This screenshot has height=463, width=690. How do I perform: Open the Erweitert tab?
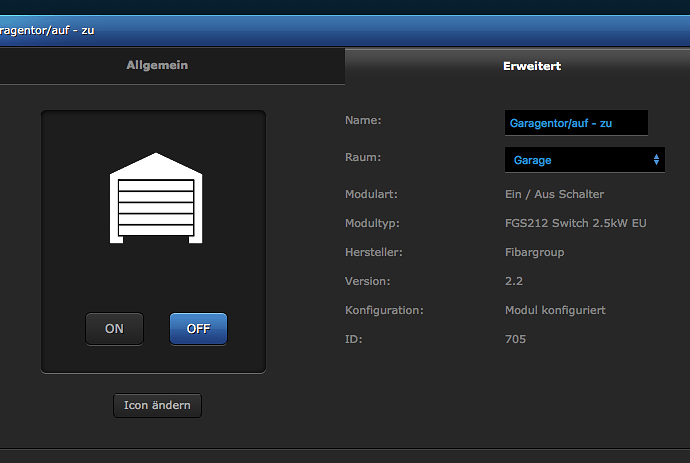pos(518,66)
